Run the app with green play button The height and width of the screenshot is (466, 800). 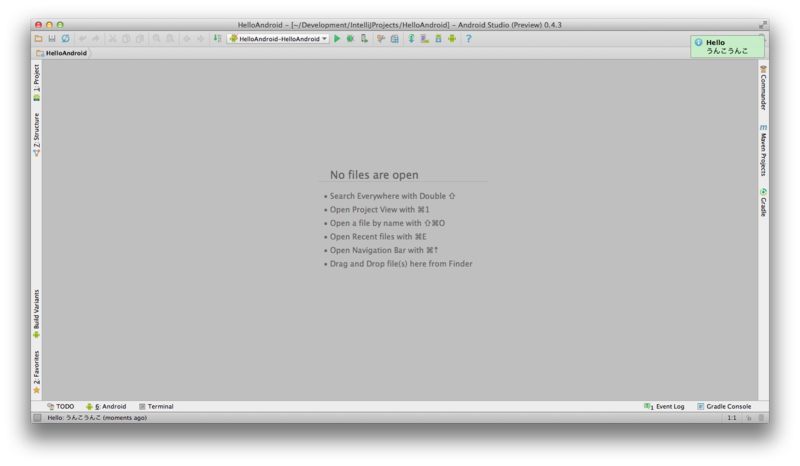tap(337, 39)
